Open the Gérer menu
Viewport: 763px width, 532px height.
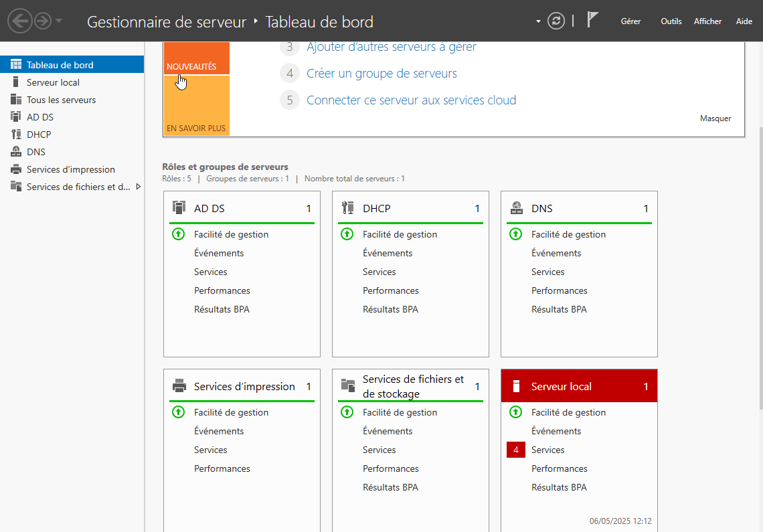pyautogui.click(x=630, y=21)
